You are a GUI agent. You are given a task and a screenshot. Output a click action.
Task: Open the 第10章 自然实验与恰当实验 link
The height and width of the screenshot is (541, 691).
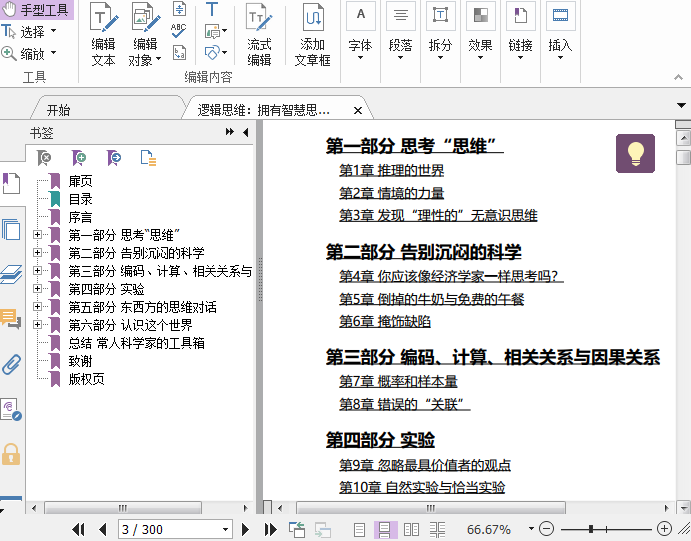[422, 487]
